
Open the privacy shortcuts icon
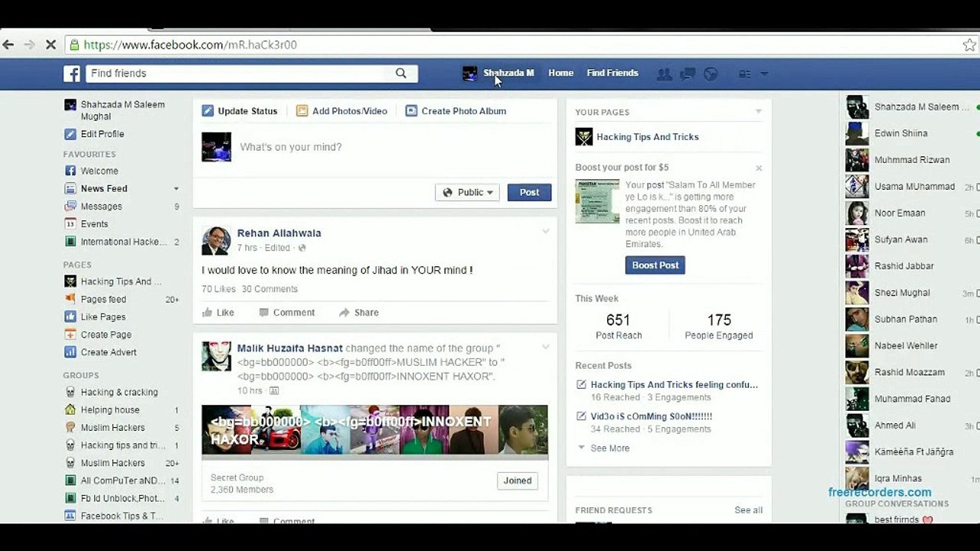pos(743,74)
